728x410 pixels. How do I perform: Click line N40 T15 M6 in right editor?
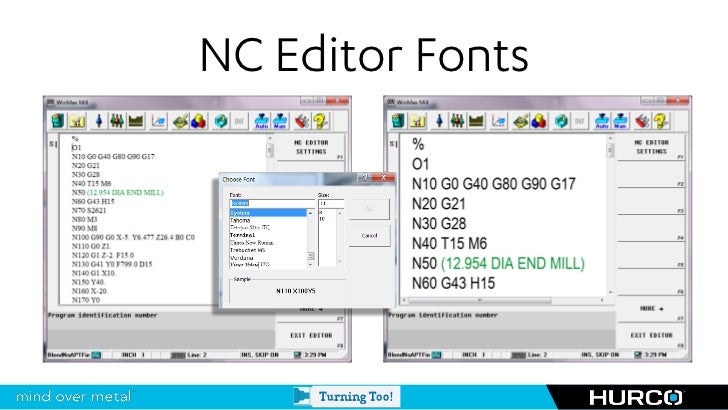pos(449,243)
